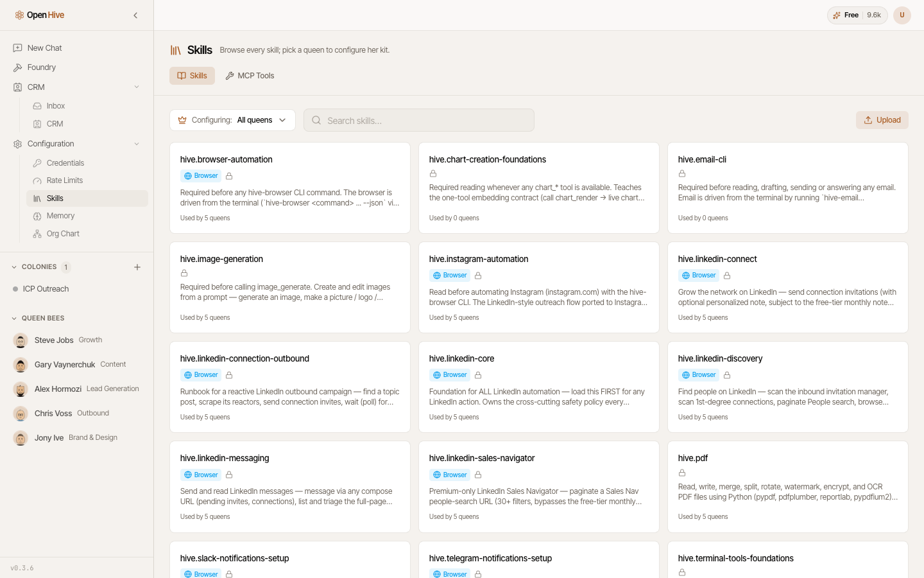
Task: Click the Free plan credits badge
Action: point(857,15)
